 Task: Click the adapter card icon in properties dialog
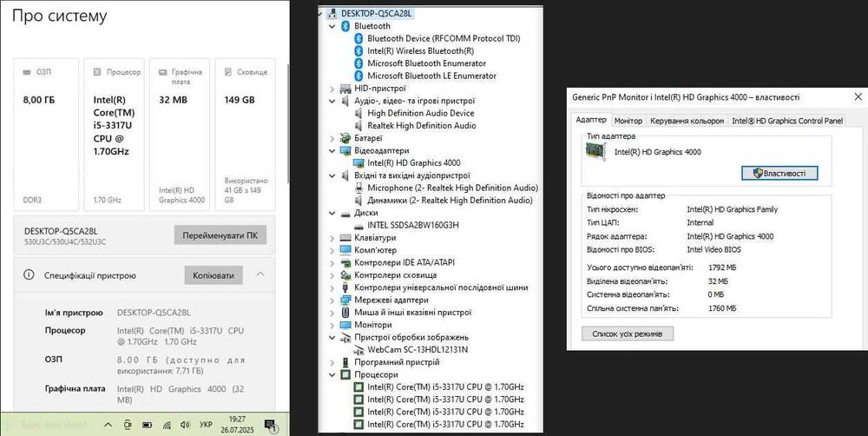(x=597, y=152)
